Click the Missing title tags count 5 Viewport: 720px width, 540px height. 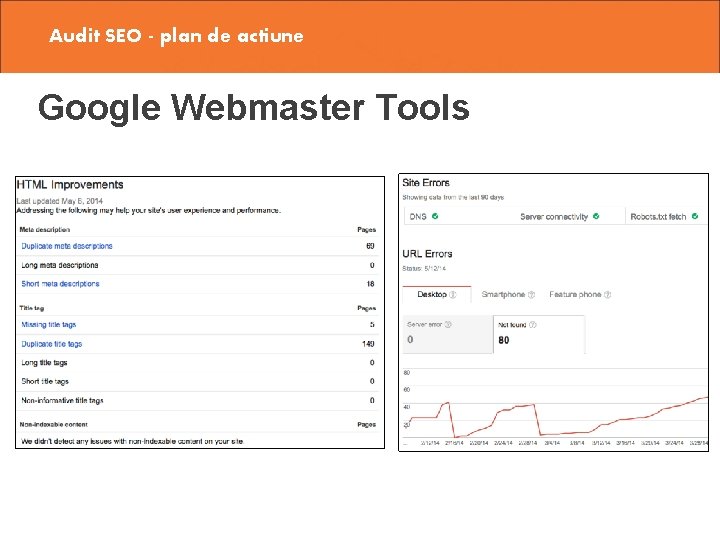tap(372, 325)
